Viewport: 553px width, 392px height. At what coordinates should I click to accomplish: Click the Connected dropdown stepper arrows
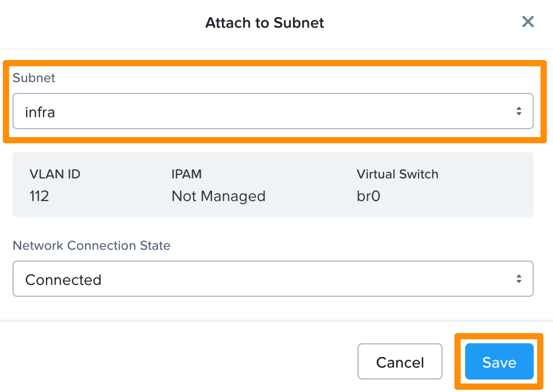pyautogui.click(x=520, y=279)
